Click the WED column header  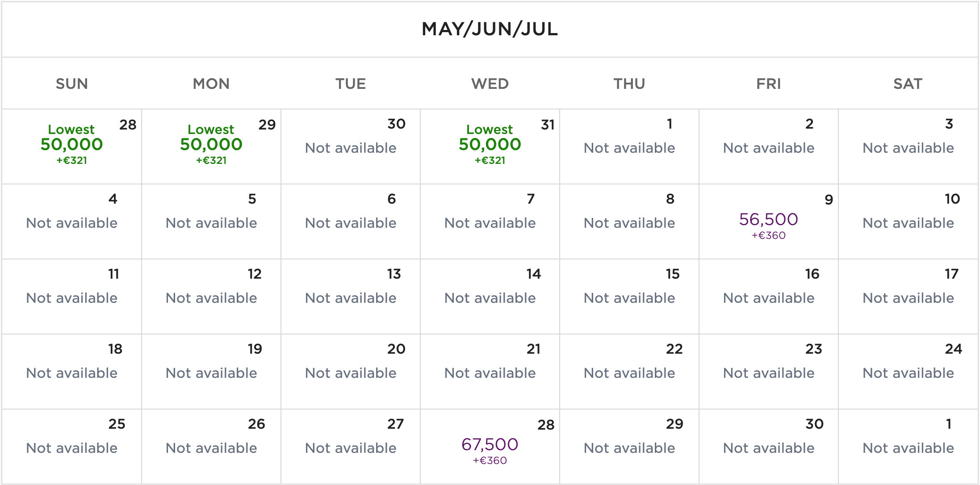[490, 84]
